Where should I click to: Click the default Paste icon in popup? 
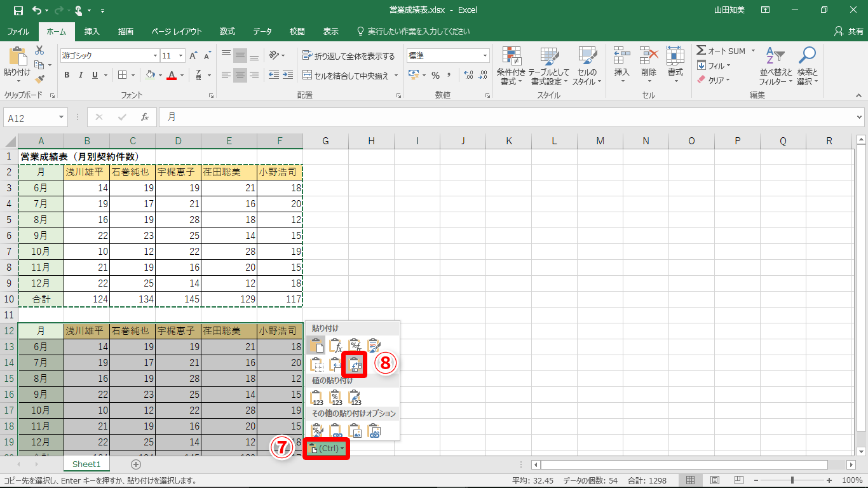(x=316, y=346)
